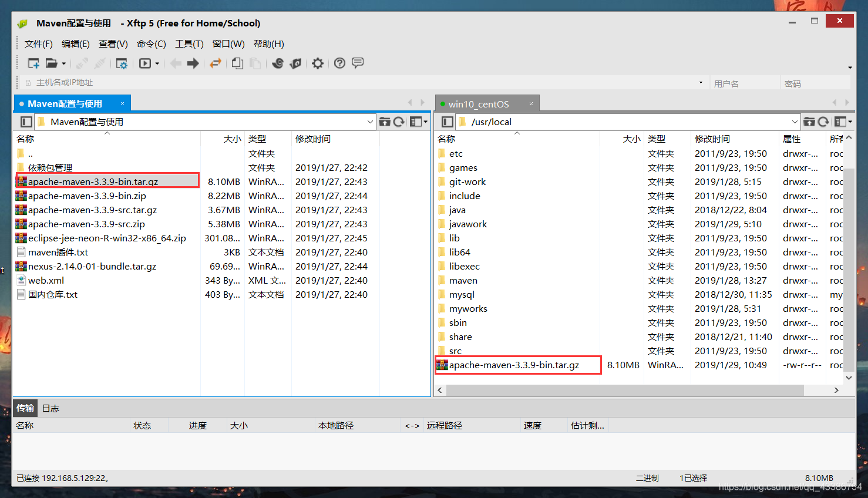This screenshot has height=498, width=868.
Task: Go to parent folder in the remote /usr/local pane
Action: (809, 122)
